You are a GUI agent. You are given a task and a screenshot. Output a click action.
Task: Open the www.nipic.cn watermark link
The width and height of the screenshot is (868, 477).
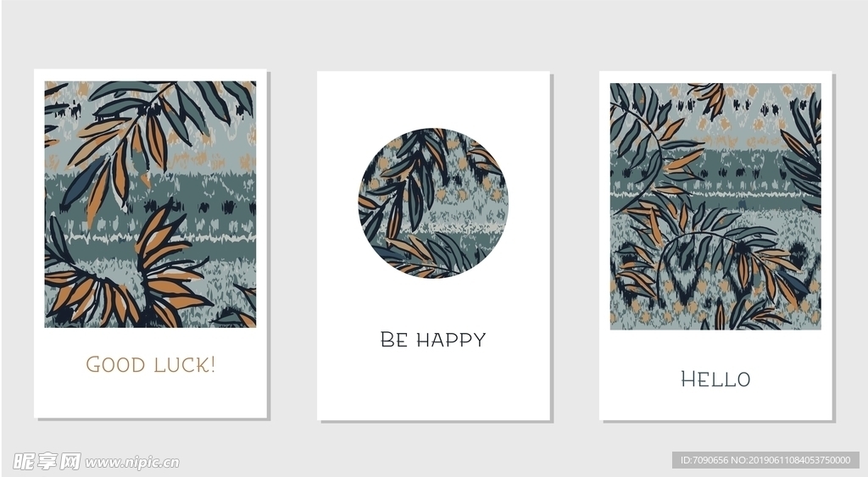tap(132, 462)
